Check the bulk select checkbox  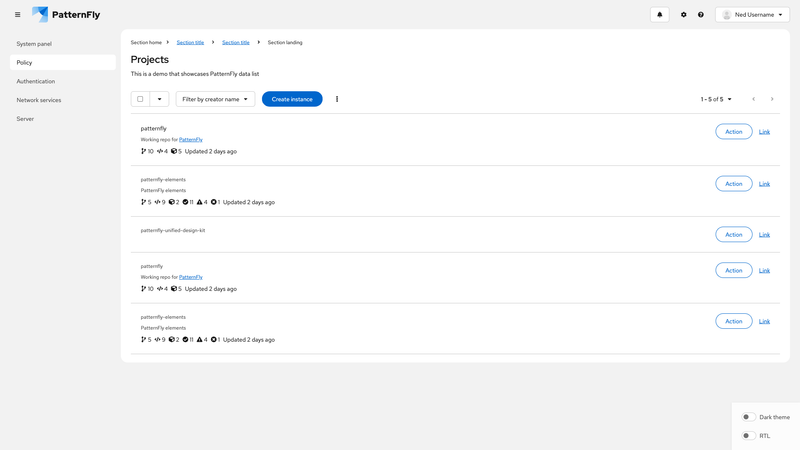(140, 99)
